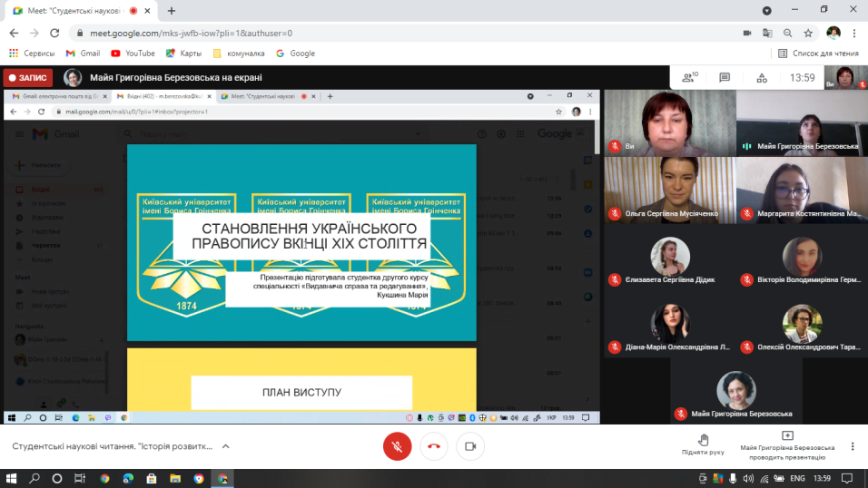Select Ольга Сергіївна Мусіяченко video tile
This screenshot has width=868, height=488.
click(x=669, y=190)
